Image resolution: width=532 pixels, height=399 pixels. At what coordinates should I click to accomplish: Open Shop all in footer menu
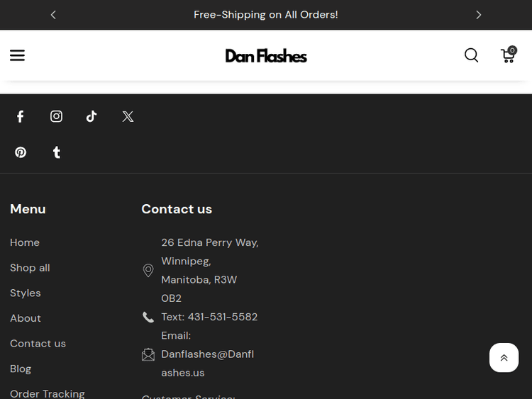click(x=30, y=268)
